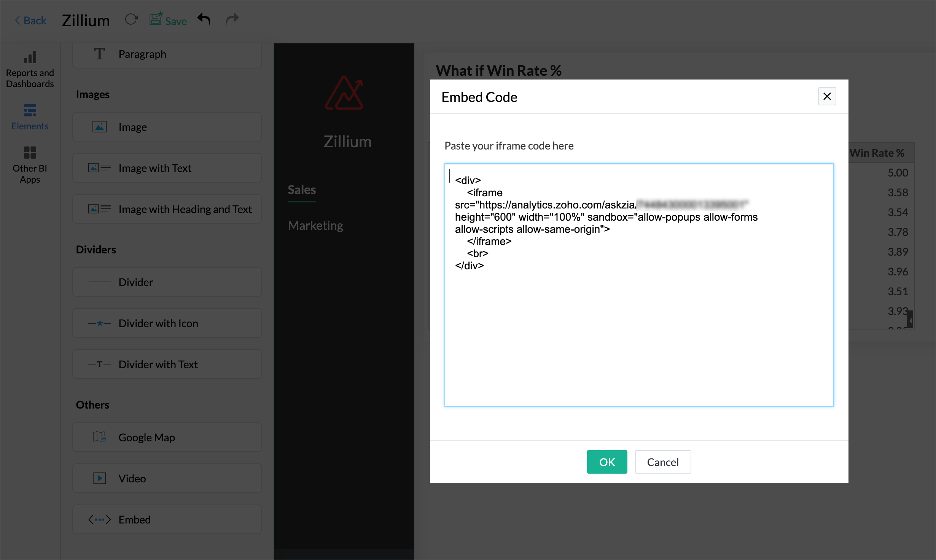Close the Embed Code dialog

click(x=827, y=97)
